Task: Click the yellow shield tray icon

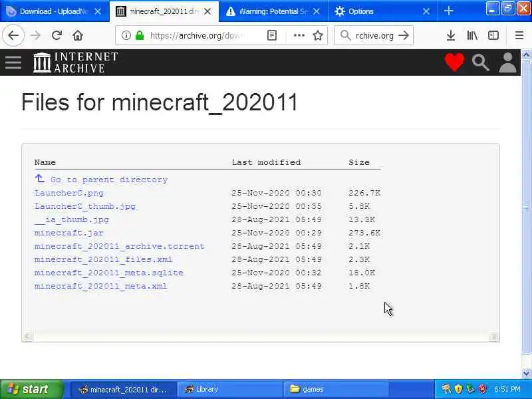Action: click(x=458, y=389)
